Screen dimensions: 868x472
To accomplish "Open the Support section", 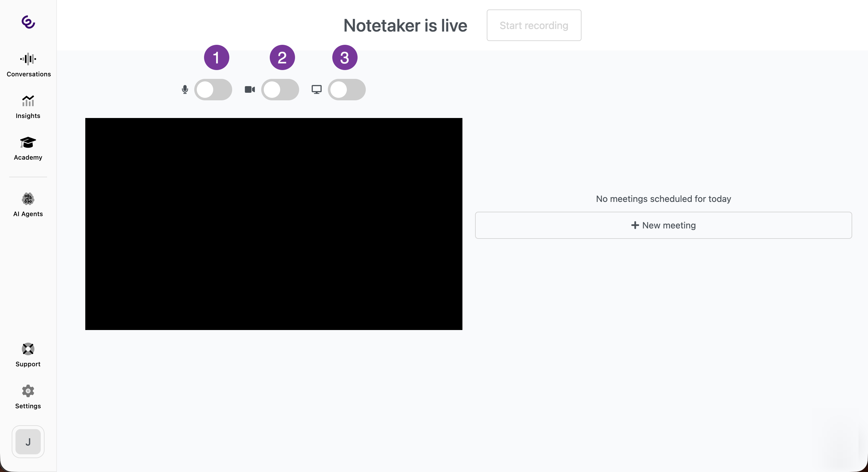I will 28,355.
